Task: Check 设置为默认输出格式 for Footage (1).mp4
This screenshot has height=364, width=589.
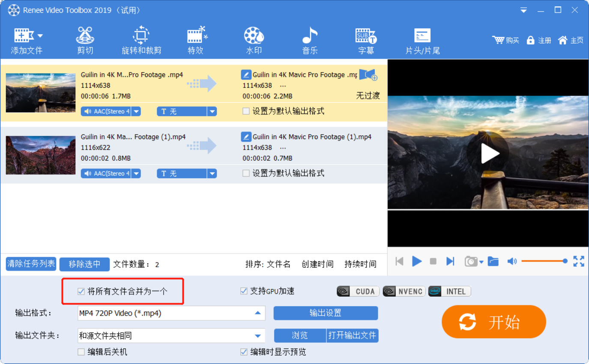Action: [246, 173]
